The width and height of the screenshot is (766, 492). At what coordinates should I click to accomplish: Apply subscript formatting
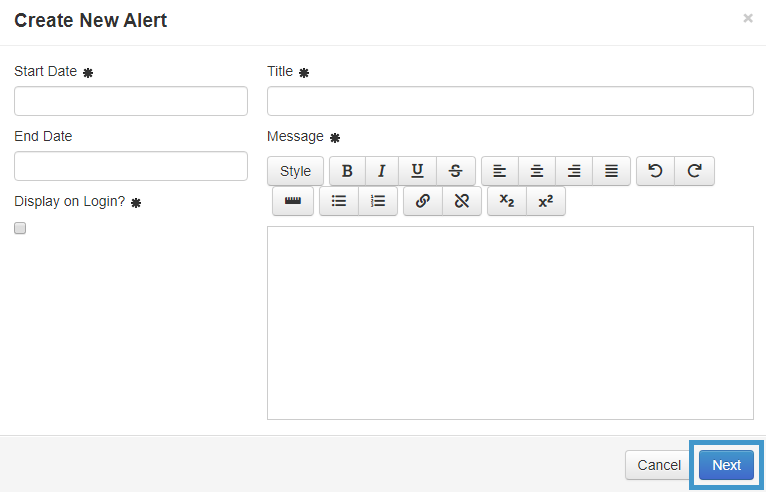(507, 201)
